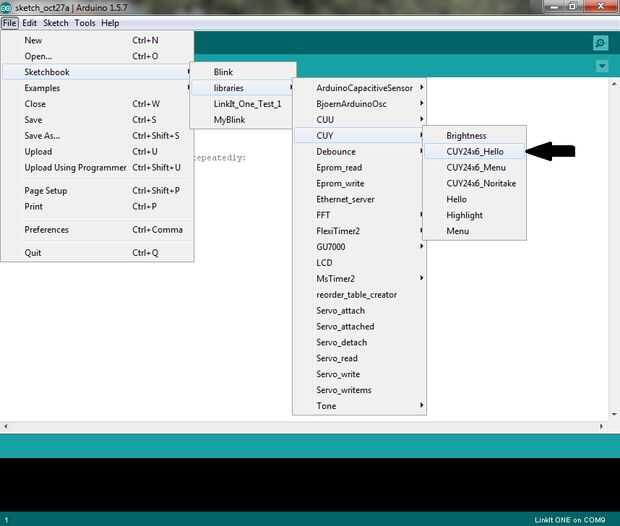The width and height of the screenshot is (620, 526).
Task: Open Servo_detach sketch
Action: coord(359,342)
